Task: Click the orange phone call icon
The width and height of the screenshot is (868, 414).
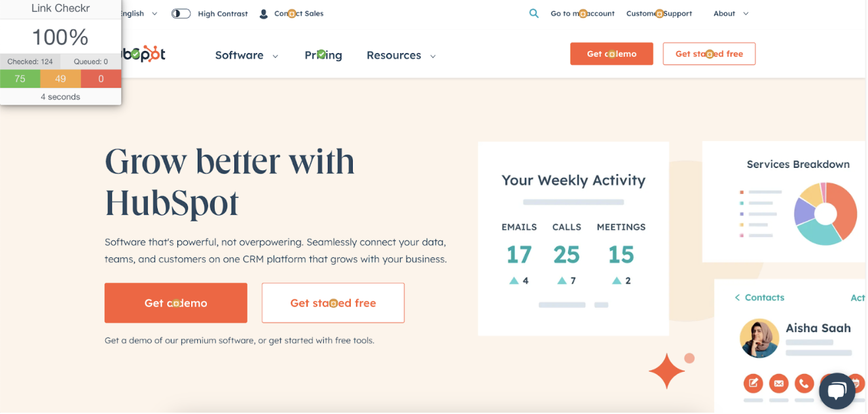Action: point(804,383)
